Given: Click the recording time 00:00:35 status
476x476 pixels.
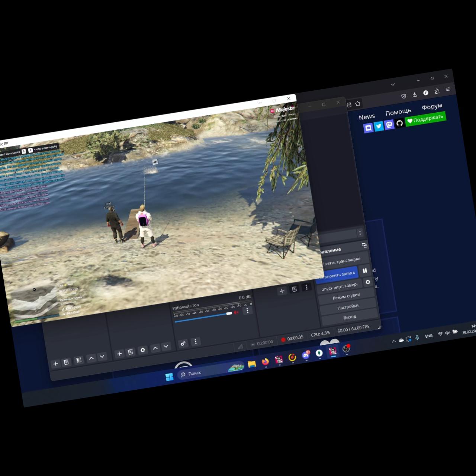Looking at the screenshot, I should tap(292, 338).
